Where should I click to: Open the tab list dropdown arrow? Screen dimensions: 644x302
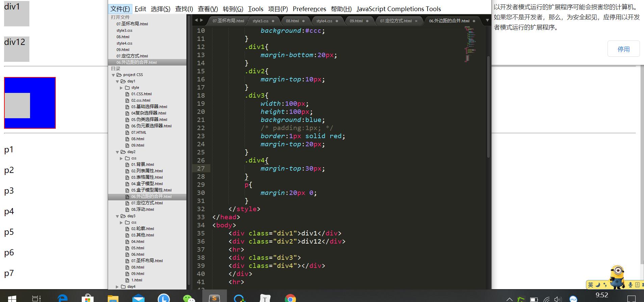487,21
